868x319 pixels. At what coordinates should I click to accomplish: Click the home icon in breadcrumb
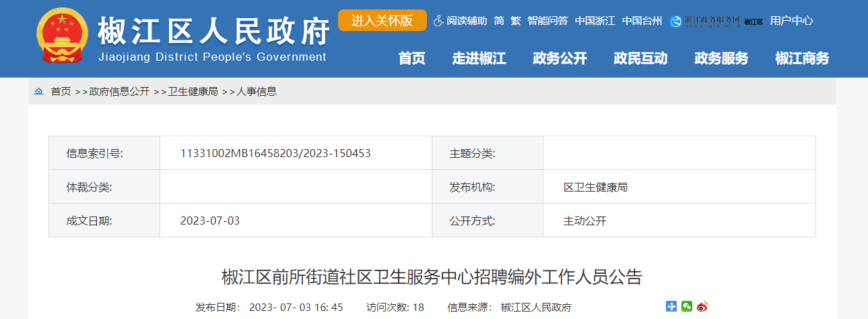(38, 91)
